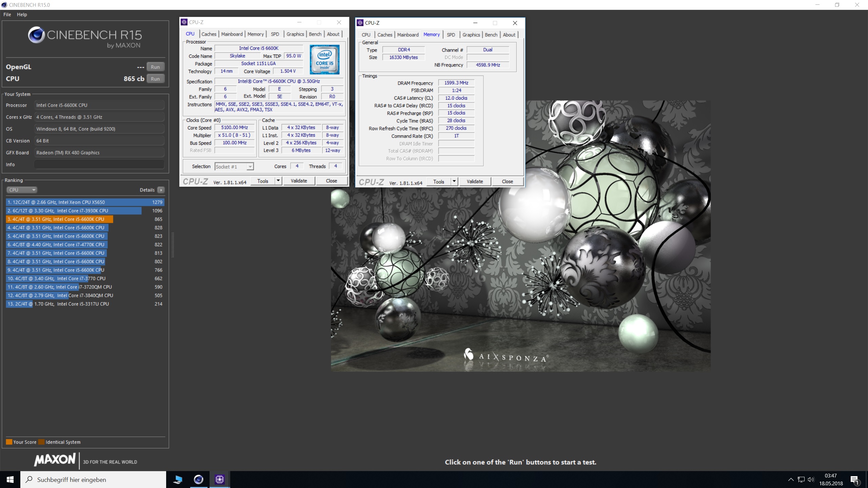Select ranking entry Intel Core i7-3770
This screenshot has height=488, width=868.
point(85,279)
